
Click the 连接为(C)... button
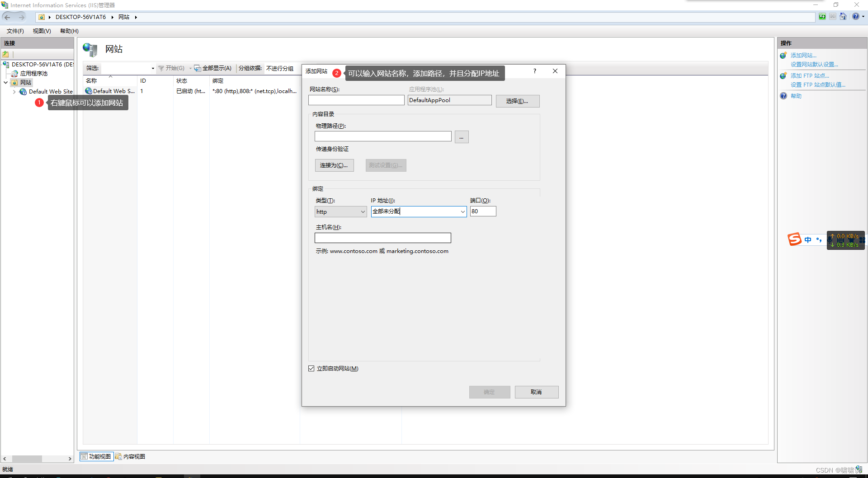pos(335,165)
